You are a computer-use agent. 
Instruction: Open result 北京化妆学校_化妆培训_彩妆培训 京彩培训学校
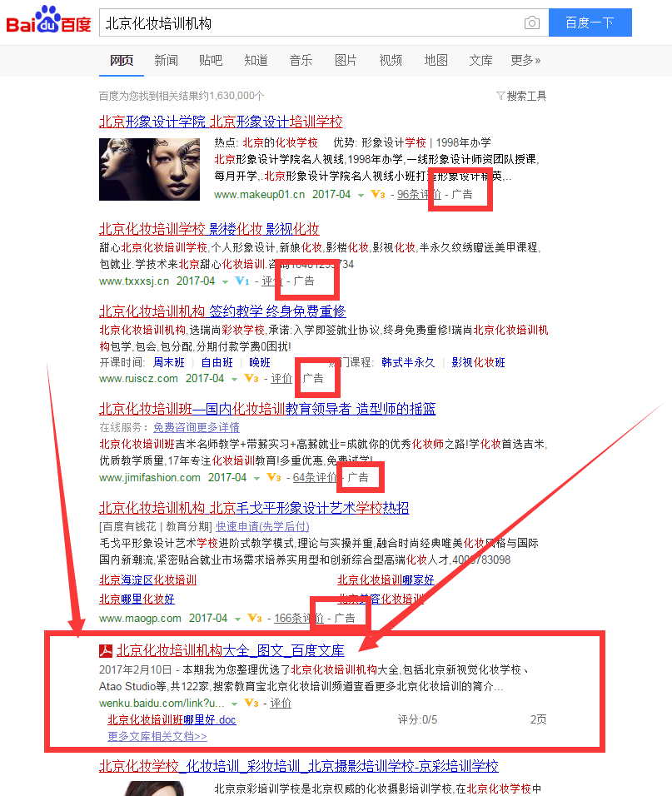pyautogui.click(x=299, y=766)
